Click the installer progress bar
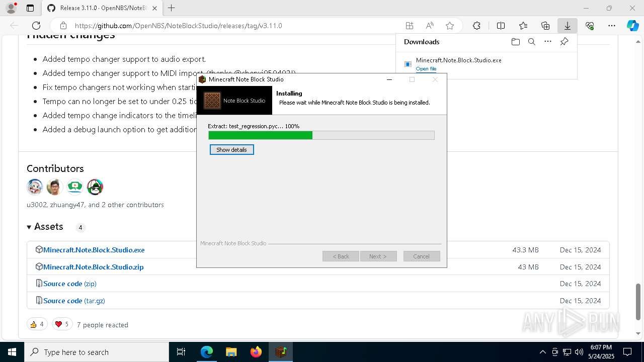The image size is (644, 362). 321,135
